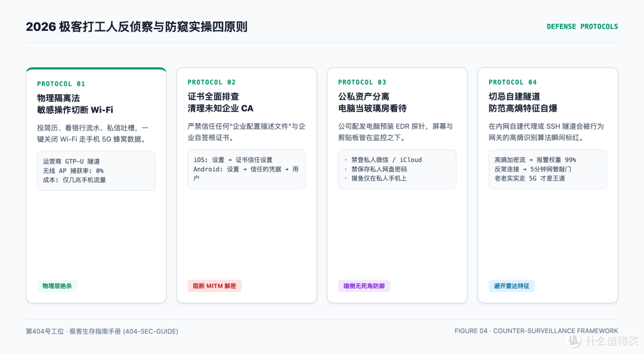This screenshot has height=354, width=644.
Task: Click the red 阻断 MITM 解密 tag
Action: [215, 286]
